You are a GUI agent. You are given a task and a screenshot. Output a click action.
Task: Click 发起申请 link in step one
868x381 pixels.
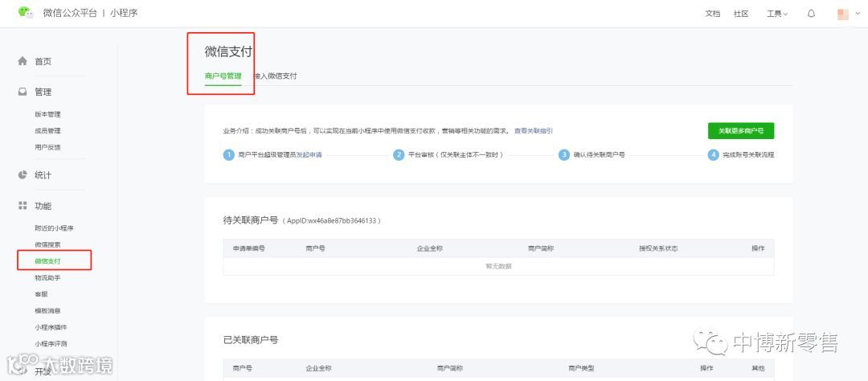(309, 155)
